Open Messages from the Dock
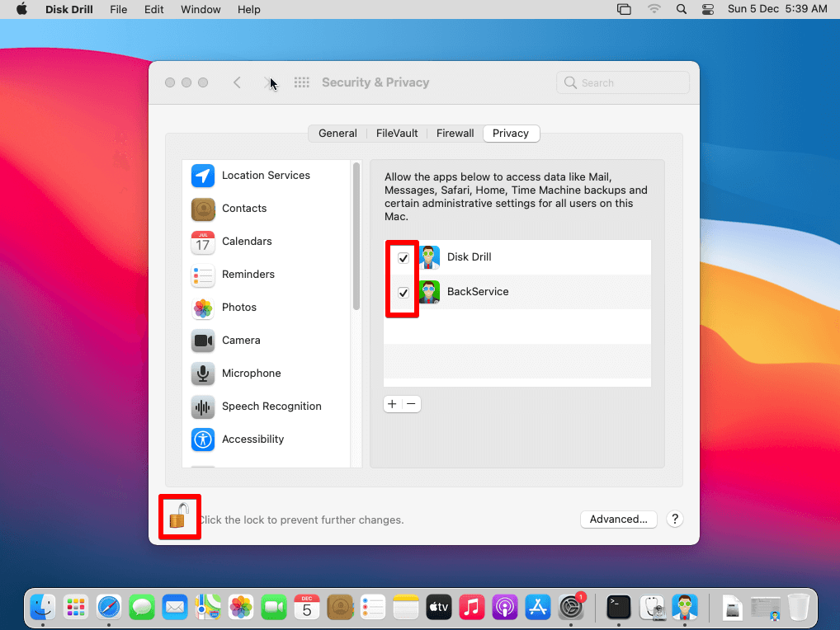Image resolution: width=840 pixels, height=630 pixels. (142, 608)
